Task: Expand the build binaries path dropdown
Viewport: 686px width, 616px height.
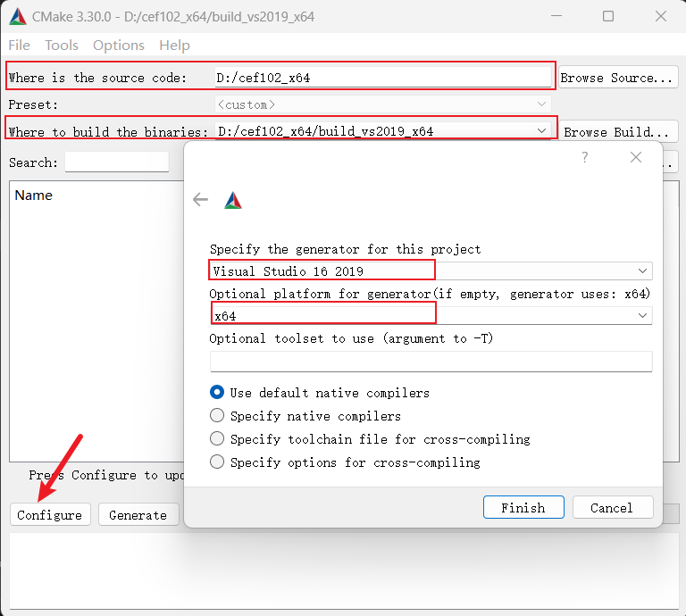Action: [x=541, y=130]
